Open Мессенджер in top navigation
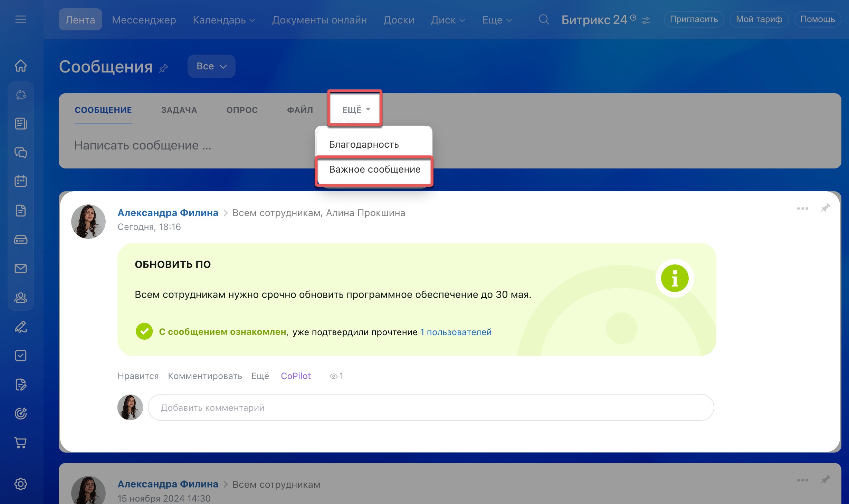Screen dimensions: 849x504 click(x=144, y=20)
